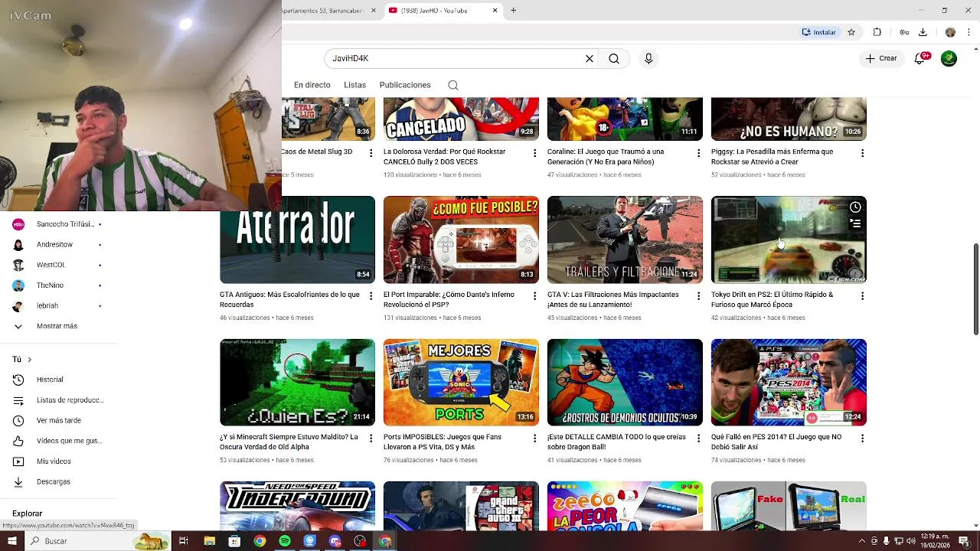Open options for PES 2014 video
Screen dimensions: 980x551
[x=862, y=439]
